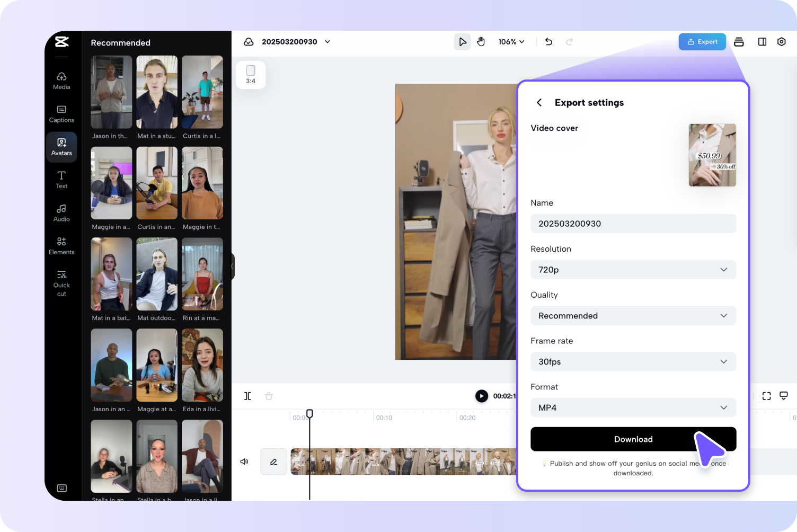Click the blue Export button
Image resolution: width=797 pixels, height=532 pixels.
point(702,41)
